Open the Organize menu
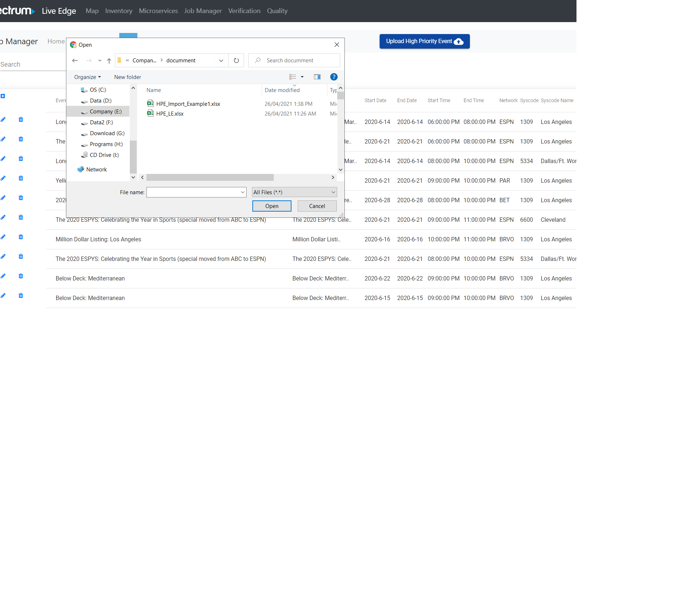 pos(87,77)
